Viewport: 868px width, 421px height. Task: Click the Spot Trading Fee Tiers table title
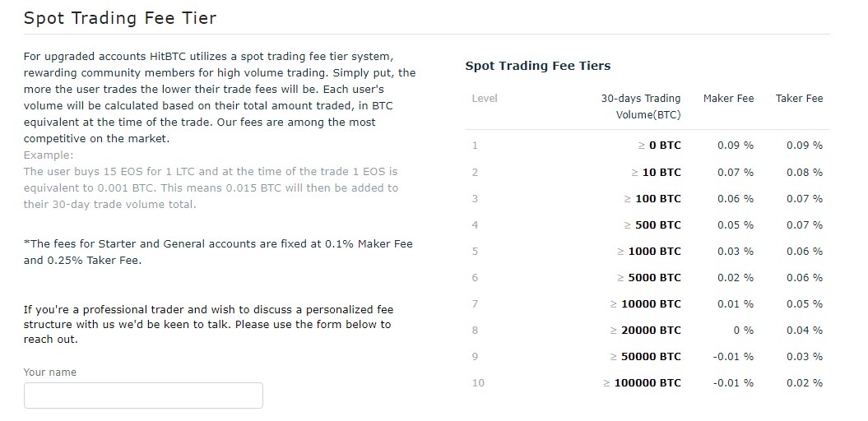pyautogui.click(x=537, y=66)
